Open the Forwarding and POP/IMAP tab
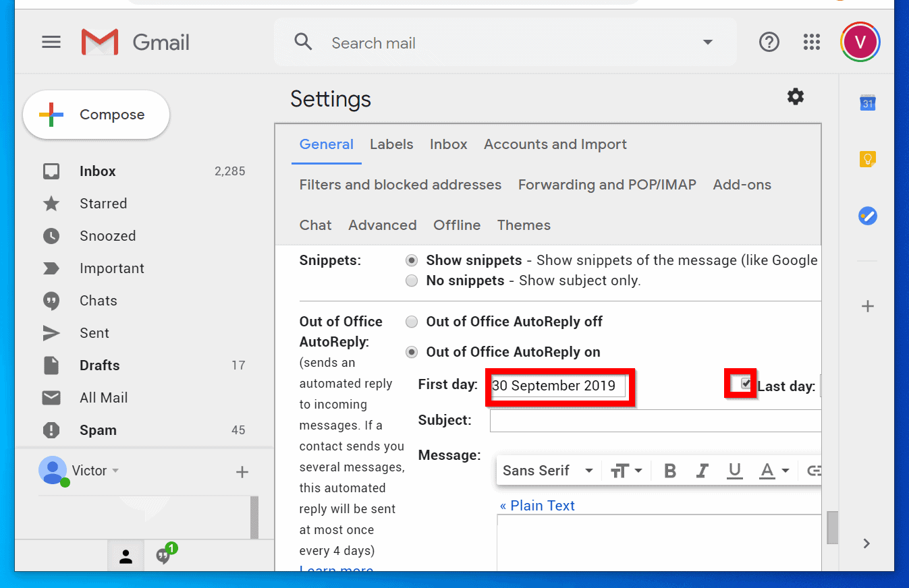This screenshot has width=909, height=588. click(607, 185)
